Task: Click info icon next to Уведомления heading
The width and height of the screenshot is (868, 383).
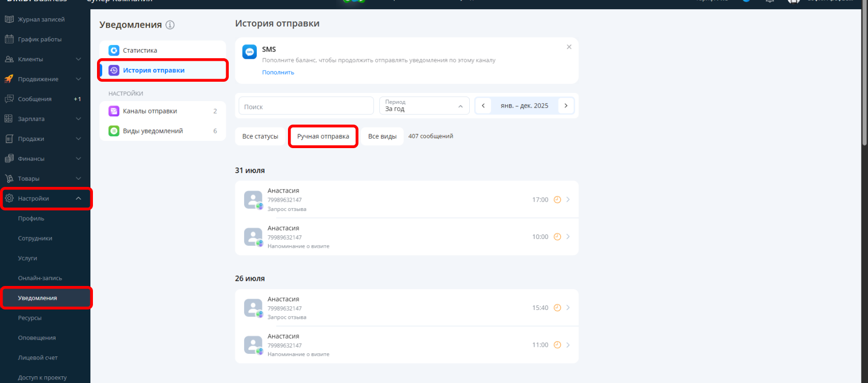Action: click(x=170, y=25)
